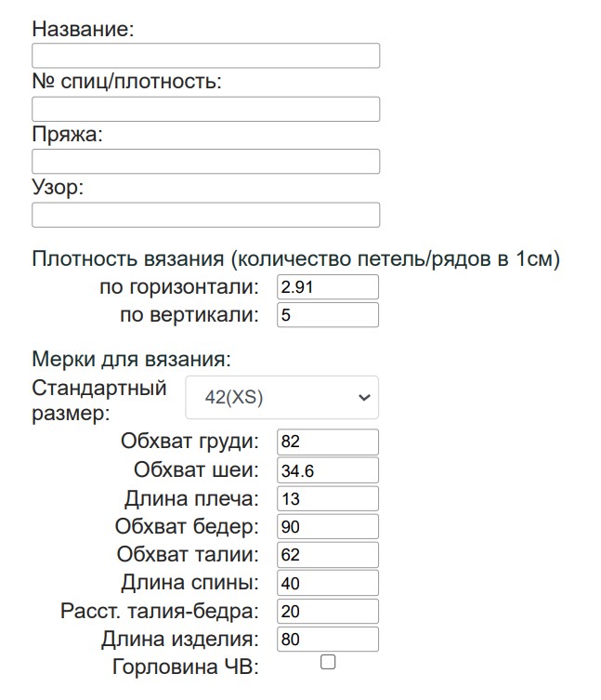The image size is (601, 700).
Task: Focus the Длина изделия input
Action: tap(328, 639)
